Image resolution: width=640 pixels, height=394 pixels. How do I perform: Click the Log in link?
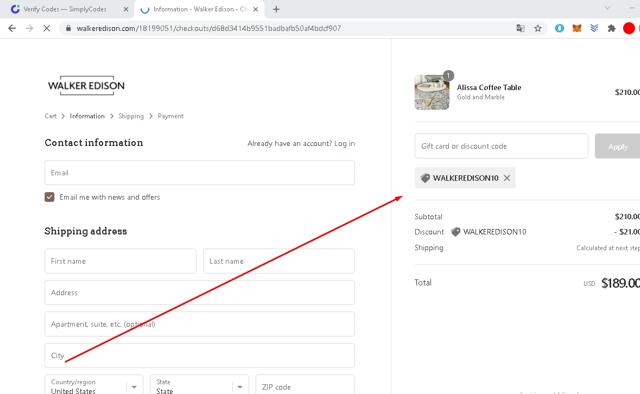[x=344, y=143]
